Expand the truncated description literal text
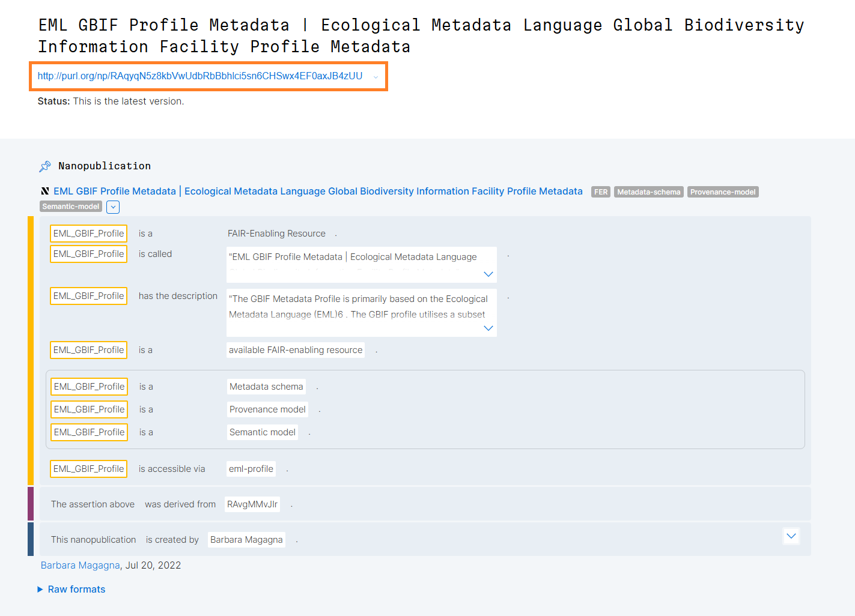Viewport: 855px width, 616px height. coord(488,328)
